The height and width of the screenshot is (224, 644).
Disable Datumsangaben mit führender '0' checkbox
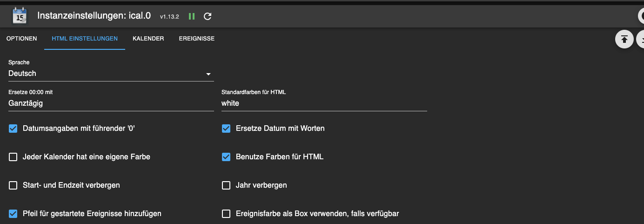(13, 129)
